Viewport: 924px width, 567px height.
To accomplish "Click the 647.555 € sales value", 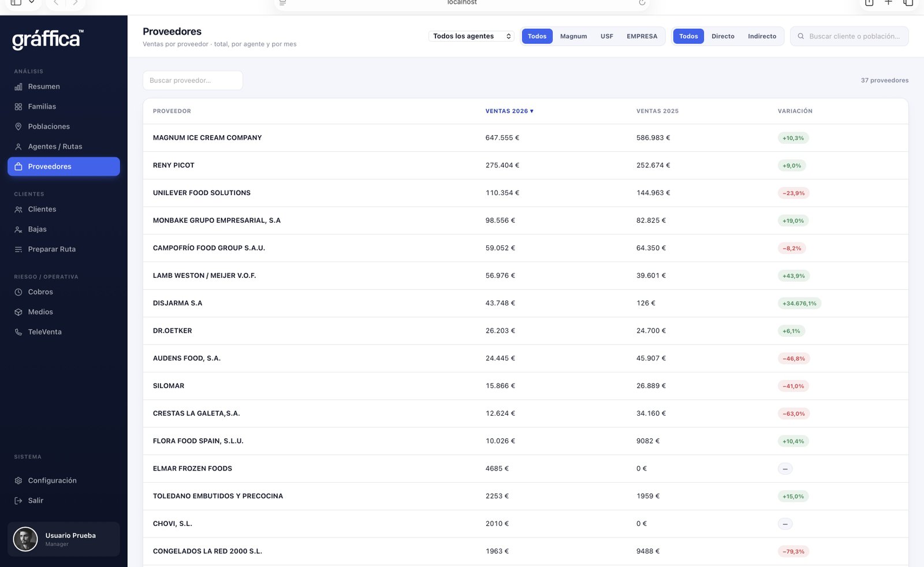I will coord(502,138).
